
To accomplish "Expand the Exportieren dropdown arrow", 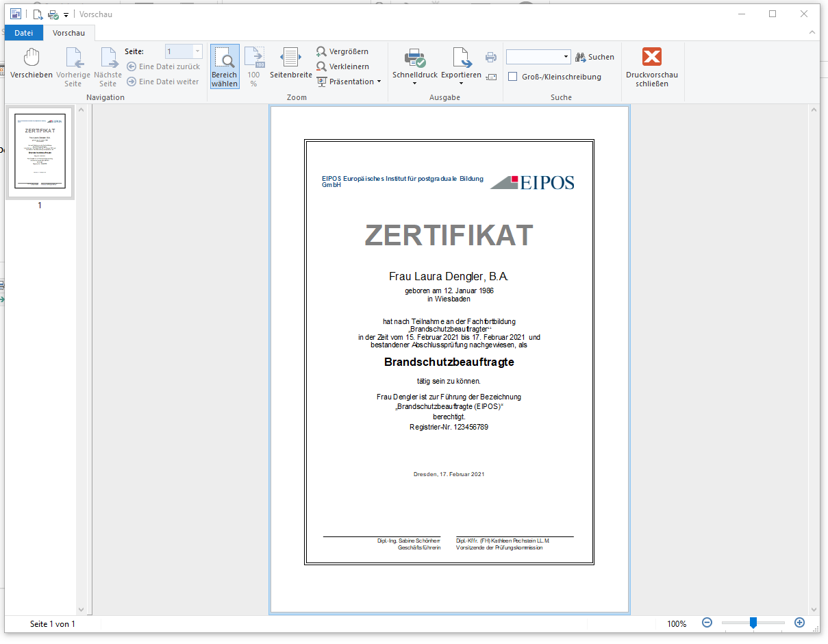I will click(461, 84).
